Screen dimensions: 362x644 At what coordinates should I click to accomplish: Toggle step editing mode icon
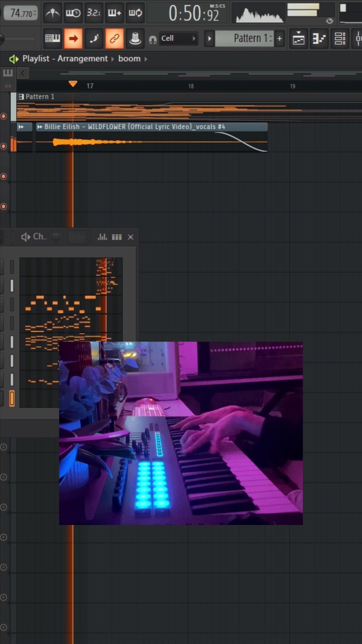click(x=94, y=38)
